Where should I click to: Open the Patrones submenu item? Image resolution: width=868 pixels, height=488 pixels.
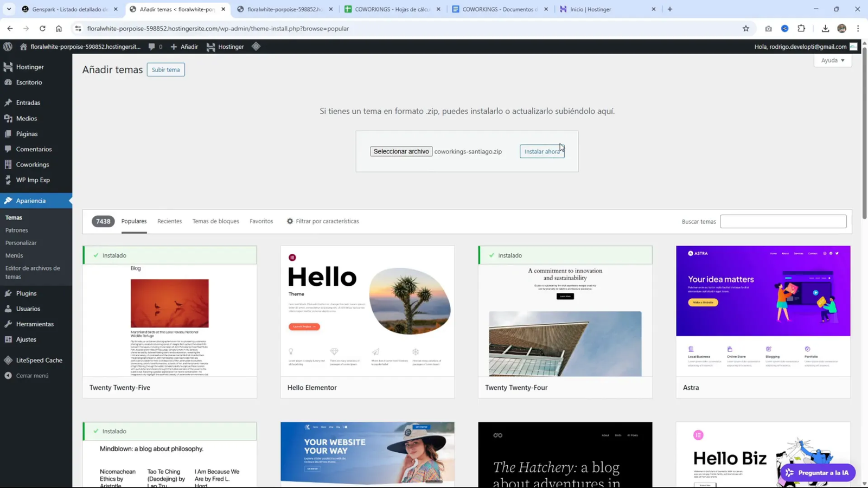pos(17,230)
